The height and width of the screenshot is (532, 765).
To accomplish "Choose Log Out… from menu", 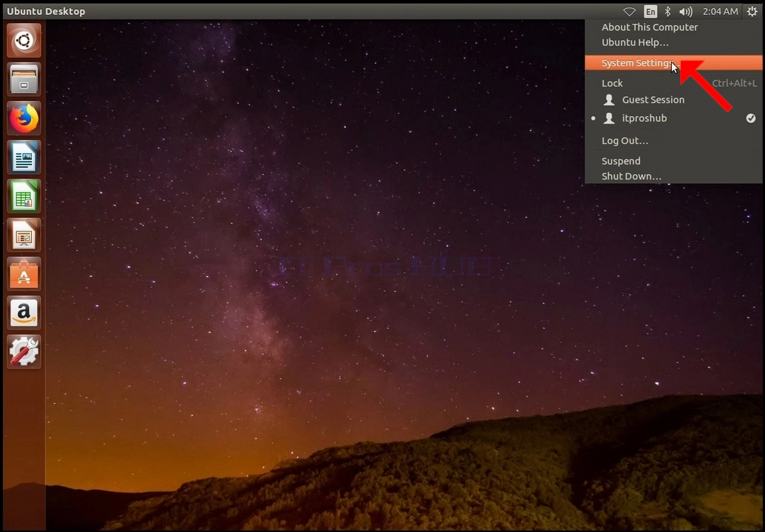I will [x=673, y=141].
